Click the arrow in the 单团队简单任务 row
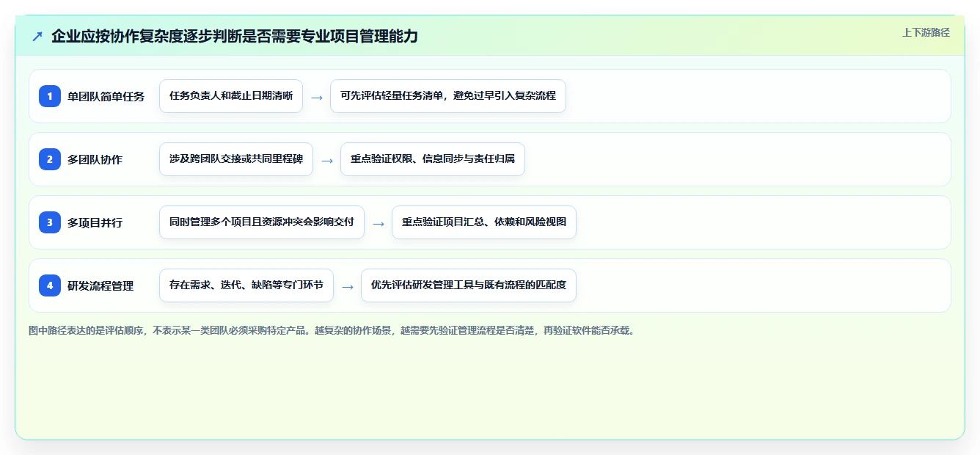This screenshot has height=455, width=980. click(317, 97)
